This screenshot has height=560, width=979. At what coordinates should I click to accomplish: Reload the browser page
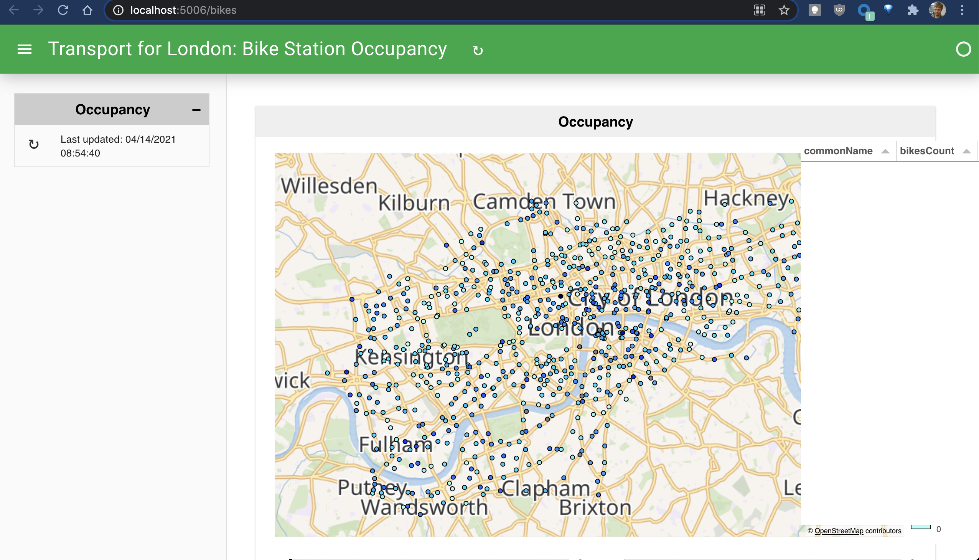pos(63,10)
